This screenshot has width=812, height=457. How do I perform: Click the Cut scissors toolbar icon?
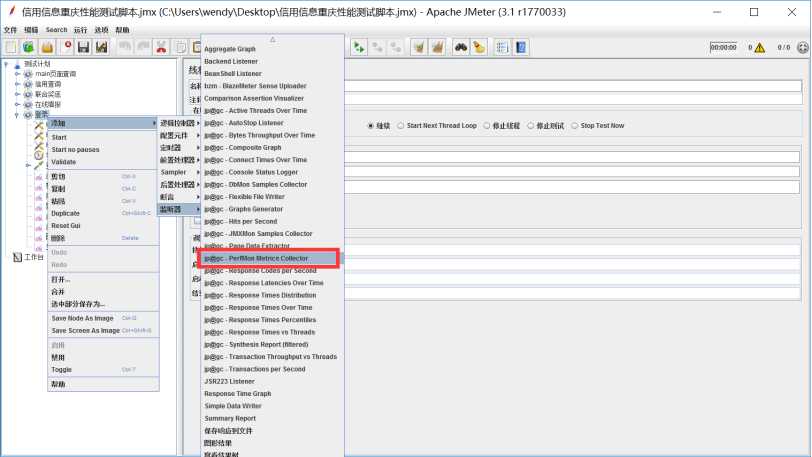[162, 48]
